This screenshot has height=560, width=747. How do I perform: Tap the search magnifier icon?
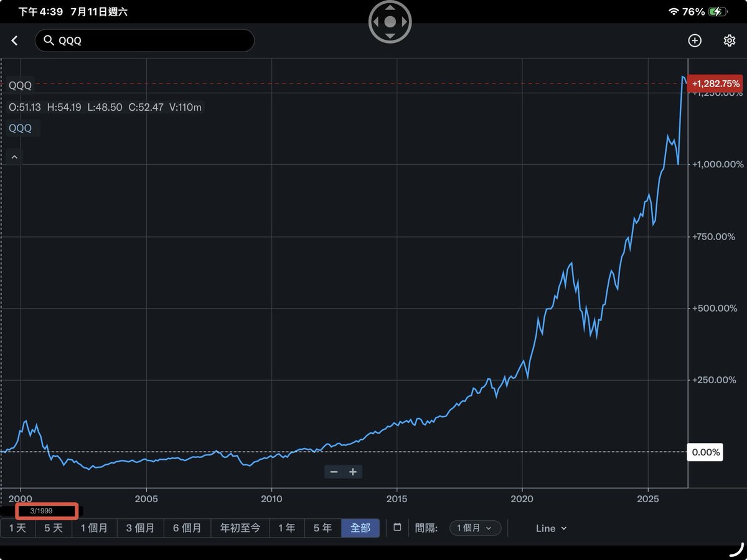click(x=49, y=40)
